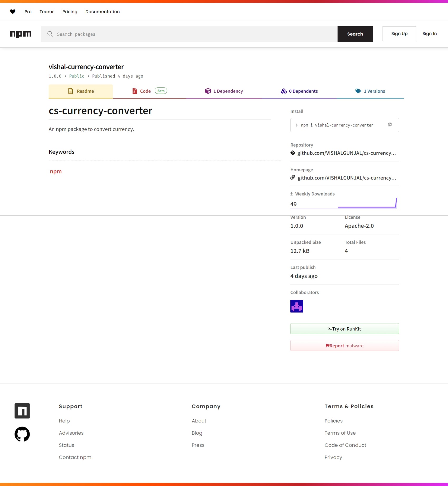Image resolution: width=448 pixels, height=486 pixels.
Task: Open the Blog footer link
Action: (197, 433)
